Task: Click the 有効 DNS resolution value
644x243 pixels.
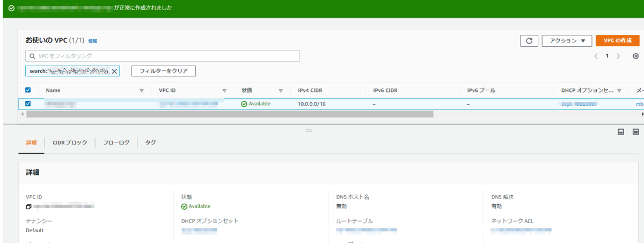Action: 496,206
